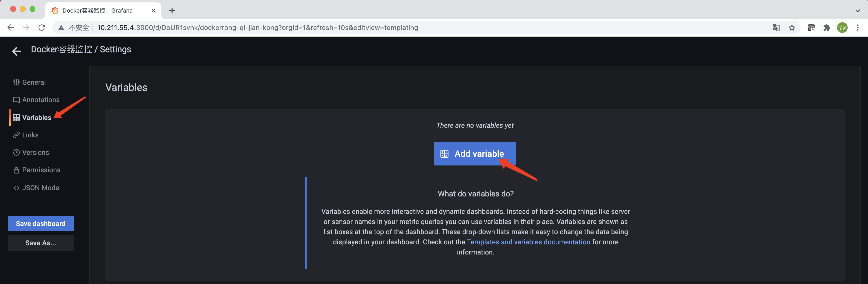The width and height of the screenshot is (868, 284).
Task: Click the green user profile avatar
Action: click(842, 28)
